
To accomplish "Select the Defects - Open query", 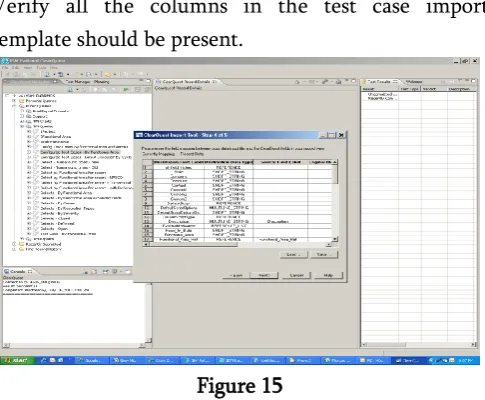I will tap(54, 229).
